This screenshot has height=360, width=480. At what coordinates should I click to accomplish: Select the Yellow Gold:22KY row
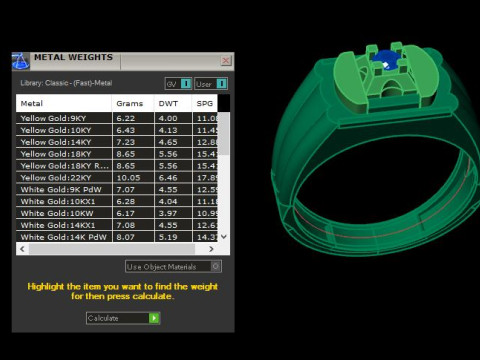[117, 178]
